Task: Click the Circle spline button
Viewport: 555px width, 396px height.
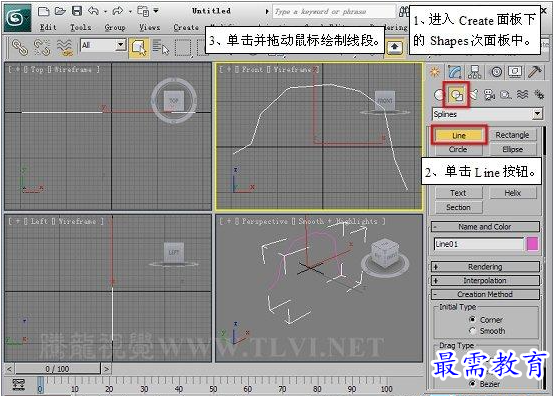Action: click(458, 149)
